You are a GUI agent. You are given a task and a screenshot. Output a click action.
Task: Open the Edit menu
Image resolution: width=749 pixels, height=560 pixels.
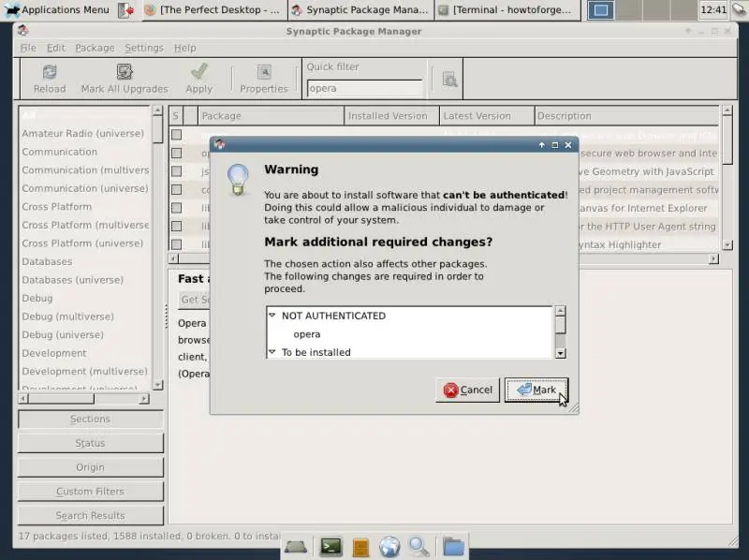click(x=56, y=48)
